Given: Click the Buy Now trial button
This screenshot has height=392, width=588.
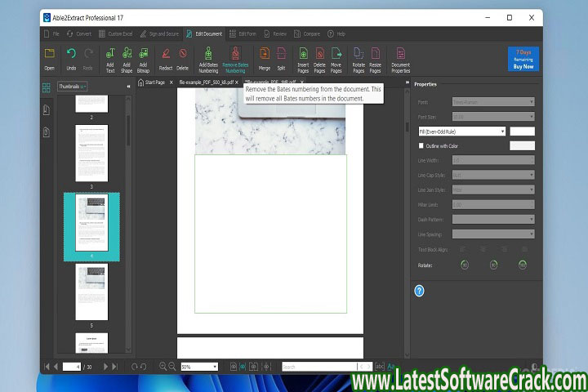Looking at the screenshot, I should (x=523, y=59).
